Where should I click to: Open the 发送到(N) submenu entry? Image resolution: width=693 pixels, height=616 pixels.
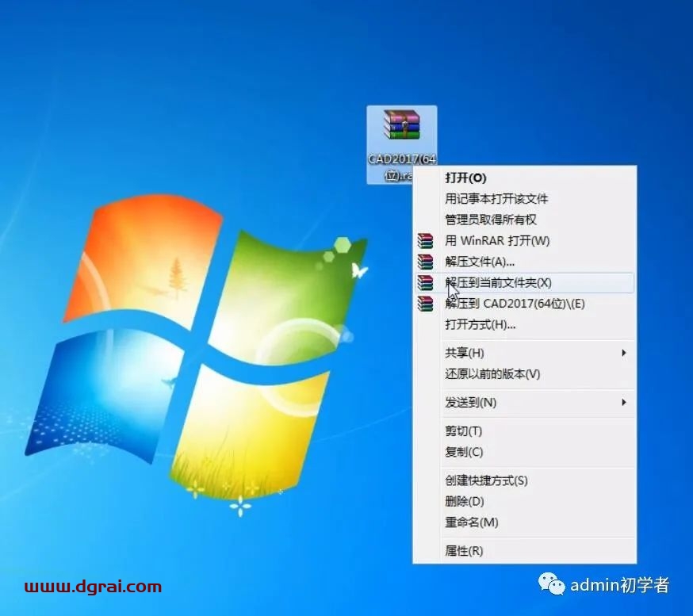524,402
